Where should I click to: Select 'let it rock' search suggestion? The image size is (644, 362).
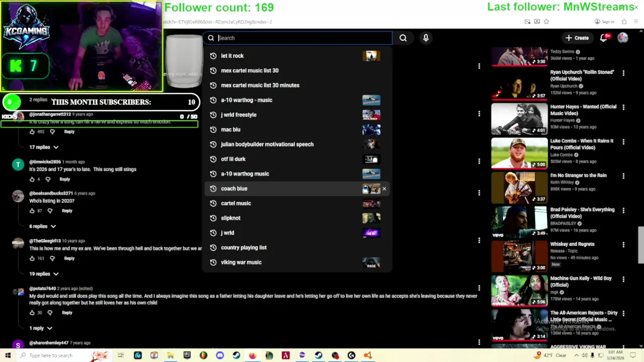coord(297,56)
